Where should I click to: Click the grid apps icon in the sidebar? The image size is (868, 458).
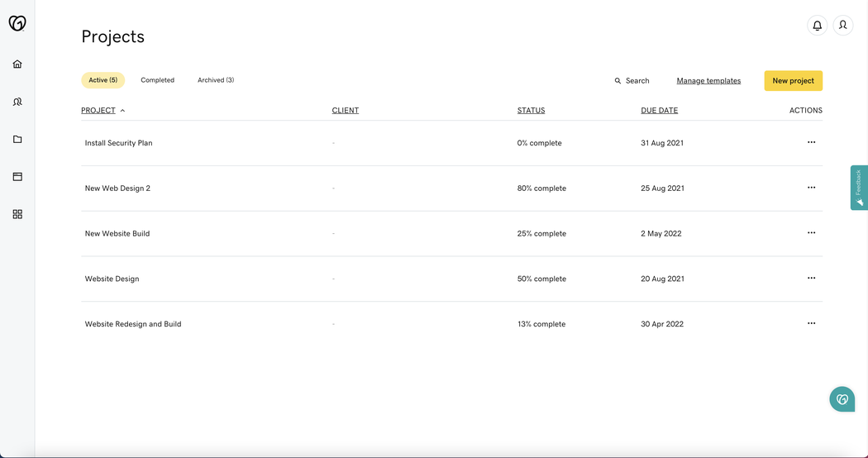click(x=17, y=214)
